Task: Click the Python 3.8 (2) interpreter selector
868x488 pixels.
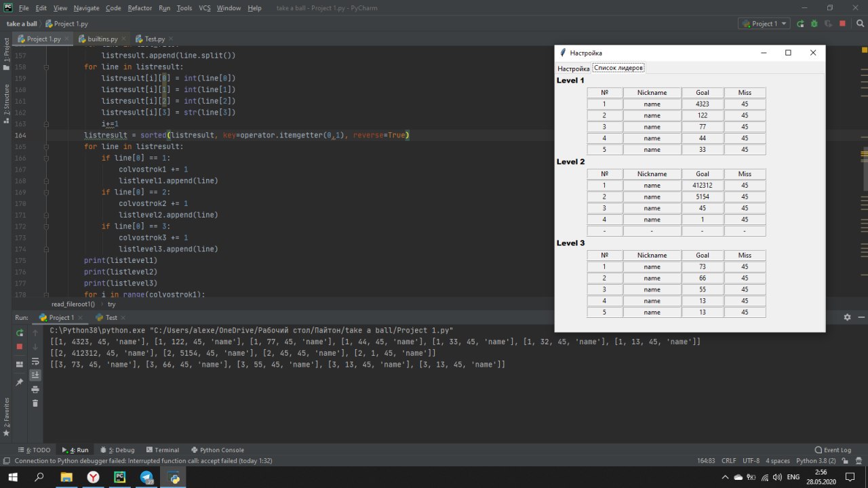Action: pyautogui.click(x=816, y=461)
